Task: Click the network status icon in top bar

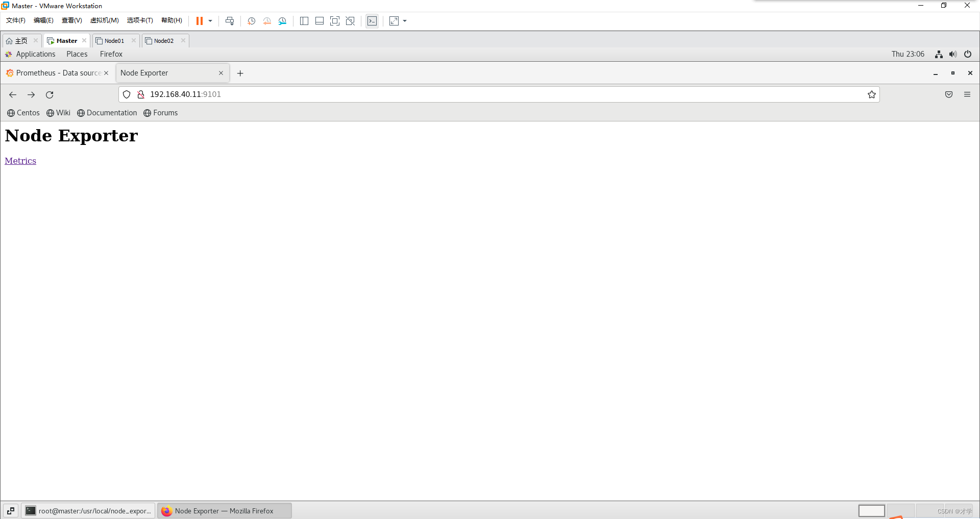Action: [939, 54]
